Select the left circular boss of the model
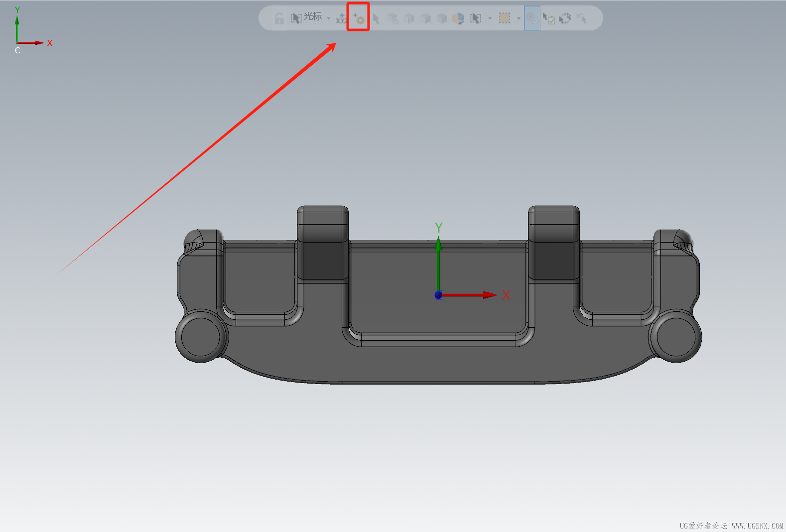Image resolution: width=786 pixels, height=532 pixels. pos(201,337)
